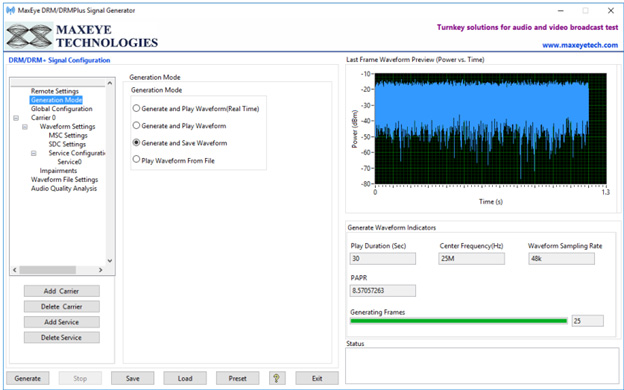The height and width of the screenshot is (390, 624).
Task: Click the Add Carrier button
Action: (x=62, y=291)
